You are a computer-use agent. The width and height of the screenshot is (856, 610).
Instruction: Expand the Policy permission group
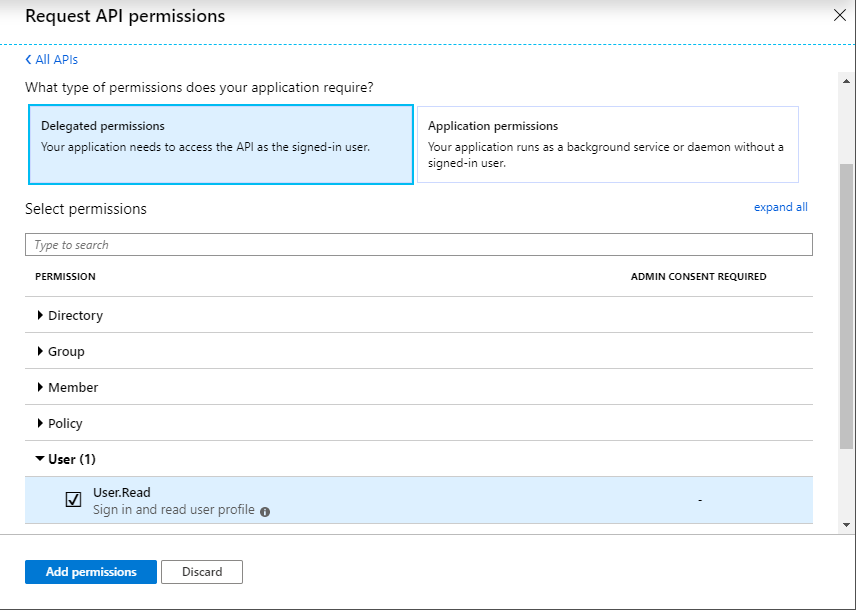tap(40, 423)
